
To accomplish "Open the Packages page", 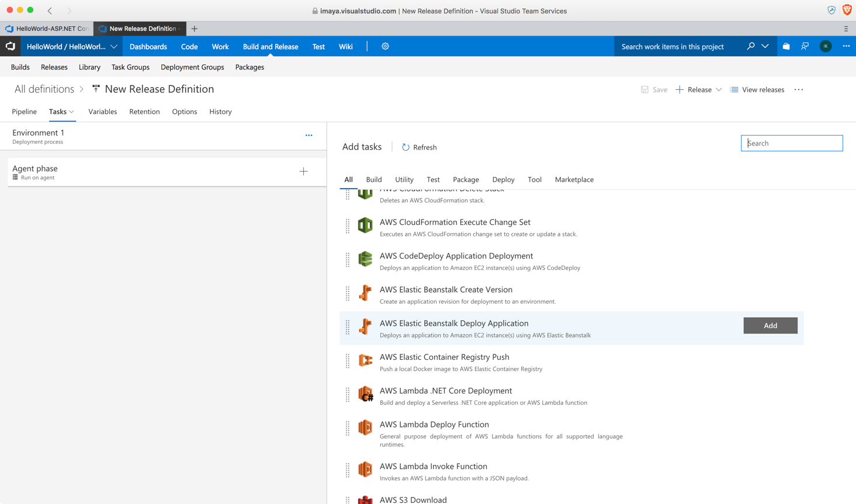I will (249, 67).
